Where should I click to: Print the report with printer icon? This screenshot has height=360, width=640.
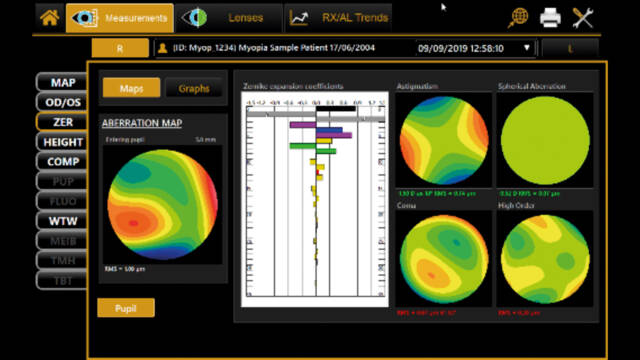550,18
